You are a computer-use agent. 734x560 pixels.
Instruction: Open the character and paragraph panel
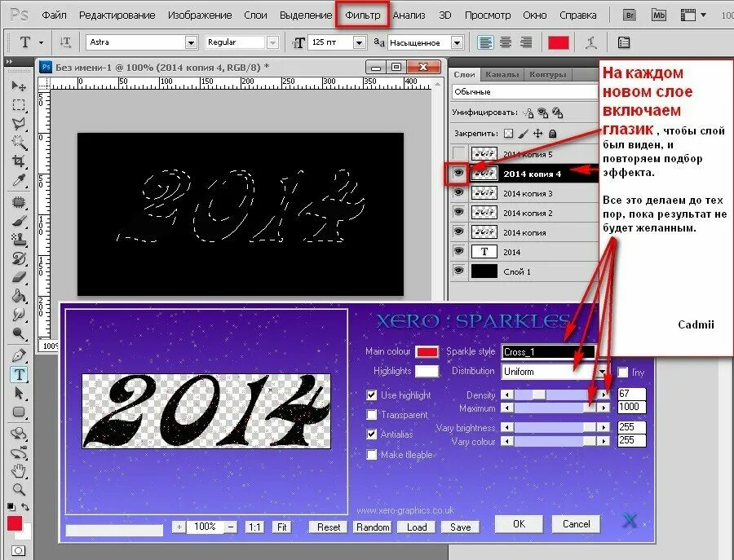click(624, 42)
